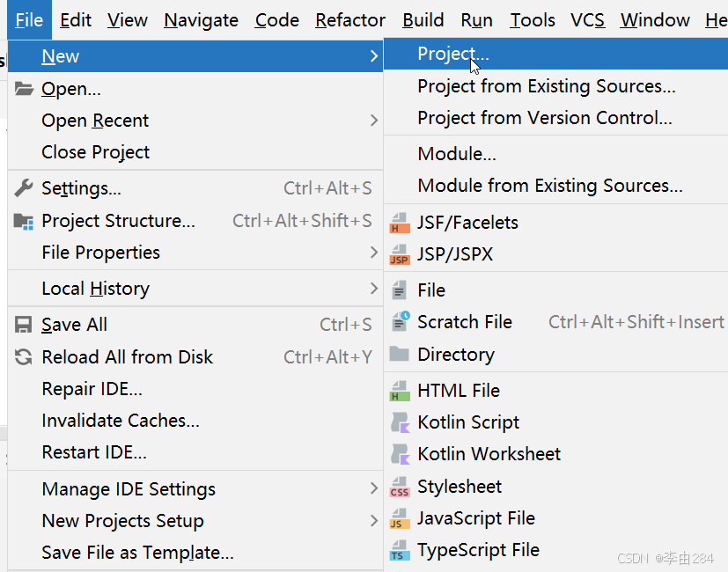
Task: Open the Refactor menu
Action: (350, 20)
